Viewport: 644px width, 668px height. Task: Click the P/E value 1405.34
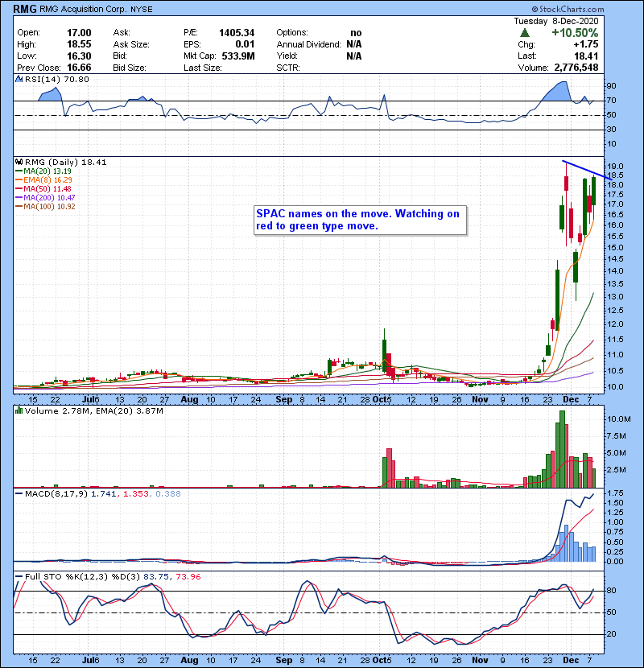(x=237, y=33)
